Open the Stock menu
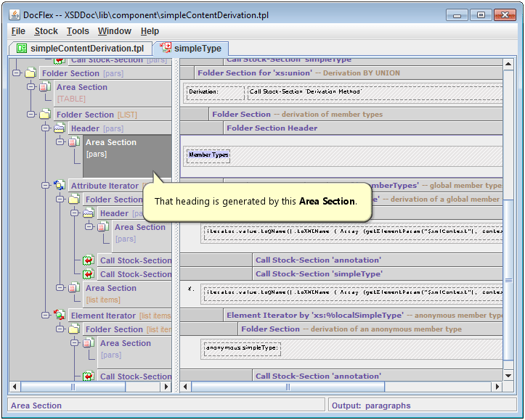 (46, 31)
